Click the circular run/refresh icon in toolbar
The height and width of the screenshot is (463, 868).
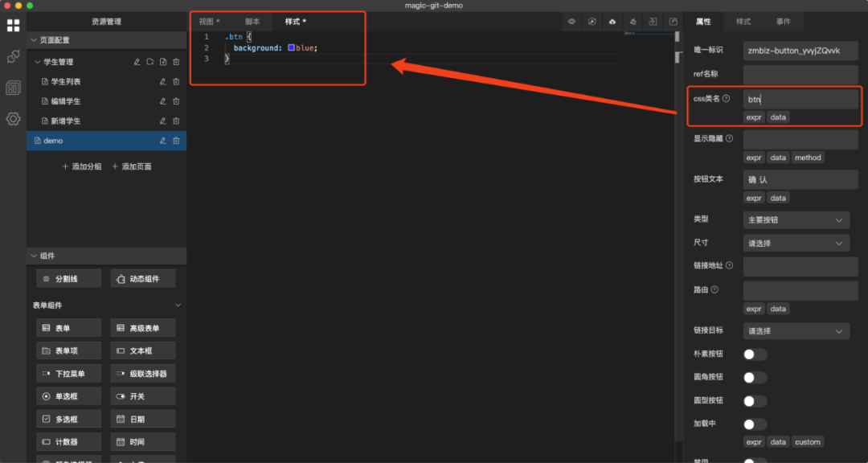click(592, 22)
